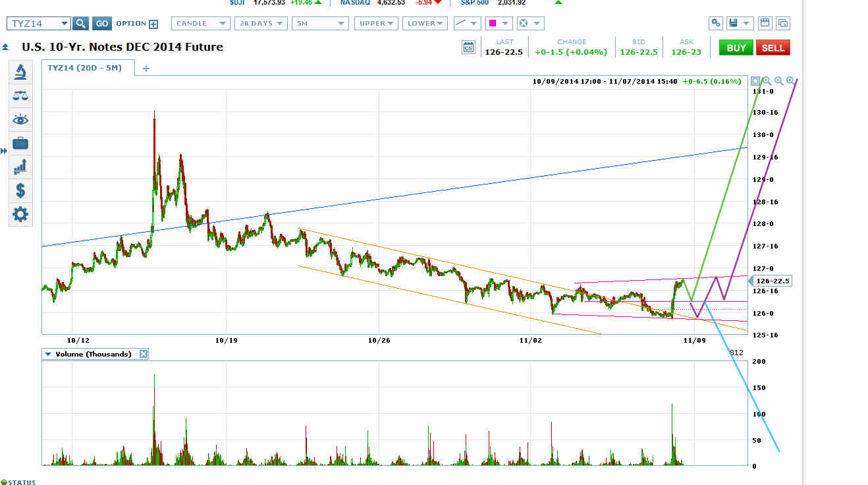
Task: Click the STATUS label at bottom
Action: 22,482
